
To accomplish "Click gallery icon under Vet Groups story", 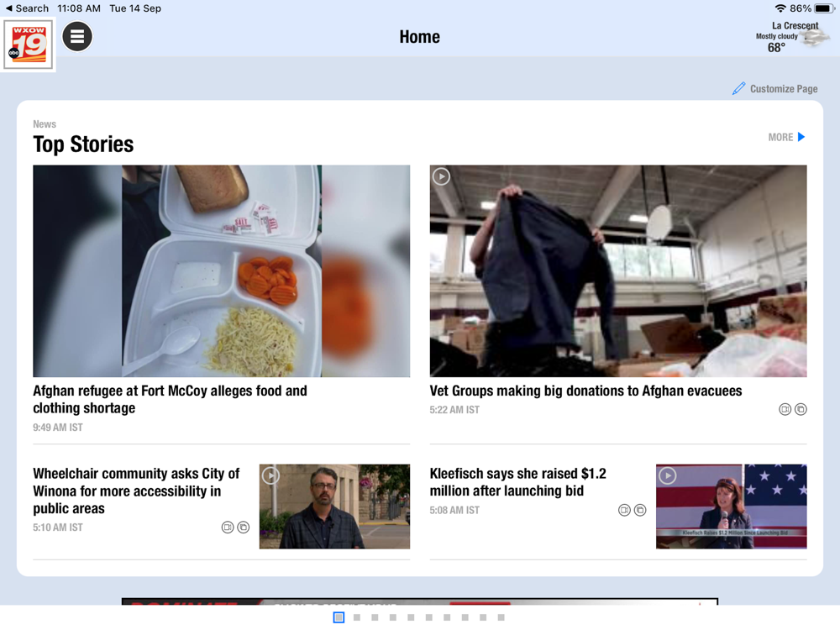I will pyautogui.click(x=801, y=409).
